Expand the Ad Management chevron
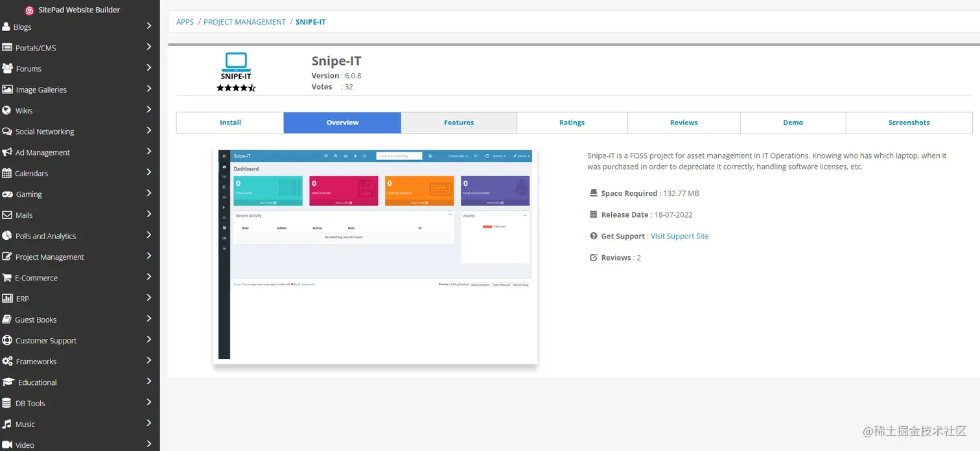Image resolution: width=980 pixels, height=451 pixels. [148, 151]
